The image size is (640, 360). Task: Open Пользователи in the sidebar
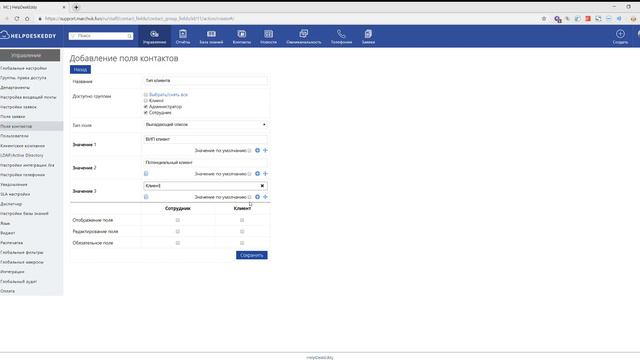coord(14,136)
